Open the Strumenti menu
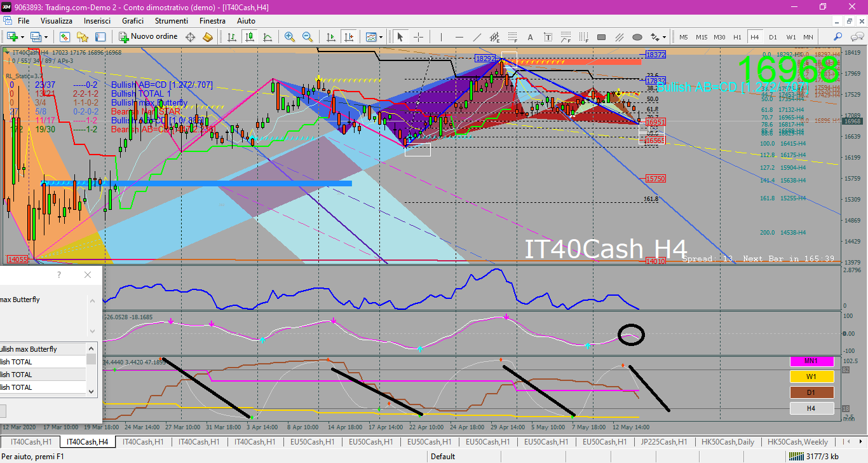The height and width of the screenshot is (463, 868). (x=172, y=21)
